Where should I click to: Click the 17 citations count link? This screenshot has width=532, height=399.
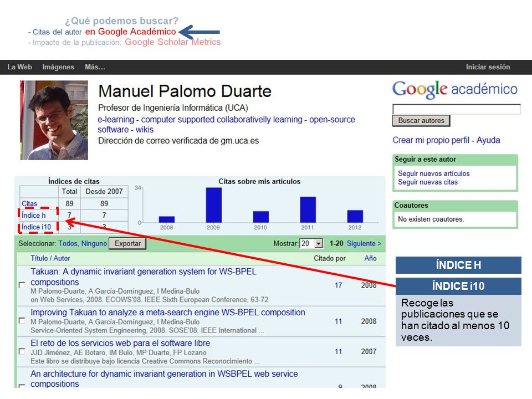[338, 285]
